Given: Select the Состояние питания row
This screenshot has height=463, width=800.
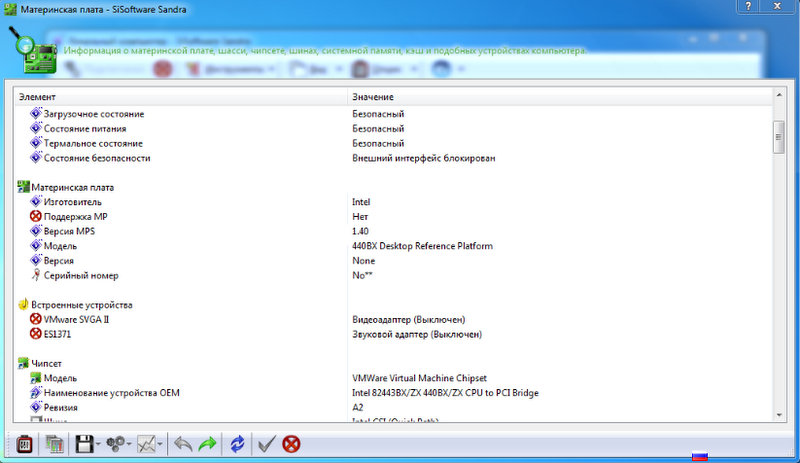Looking at the screenshot, I should 393,129.
